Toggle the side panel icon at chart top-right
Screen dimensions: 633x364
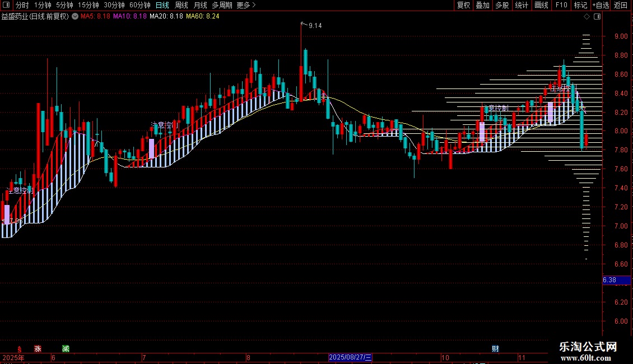597,17
